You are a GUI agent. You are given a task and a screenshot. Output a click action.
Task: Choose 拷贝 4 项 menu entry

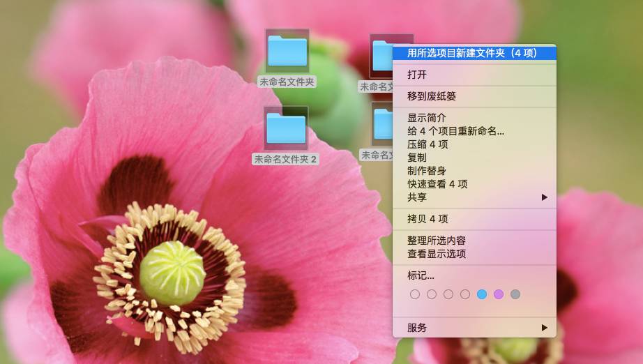pos(474,219)
